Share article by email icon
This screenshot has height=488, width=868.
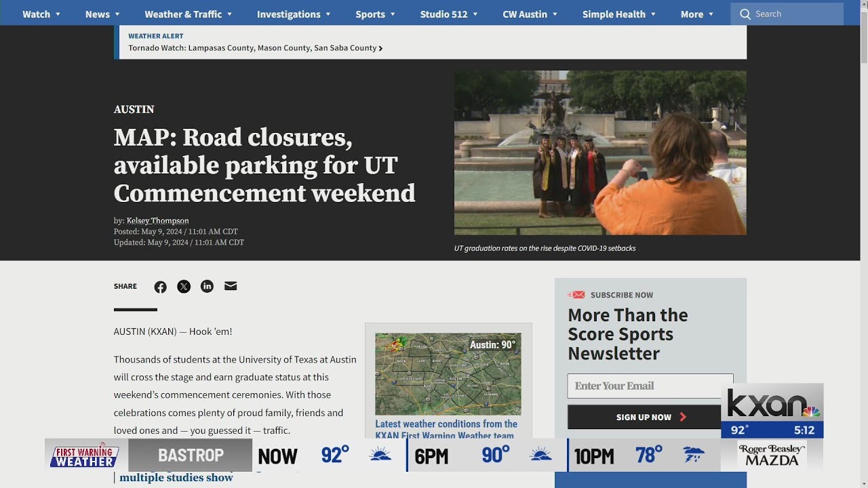click(231, 286)
